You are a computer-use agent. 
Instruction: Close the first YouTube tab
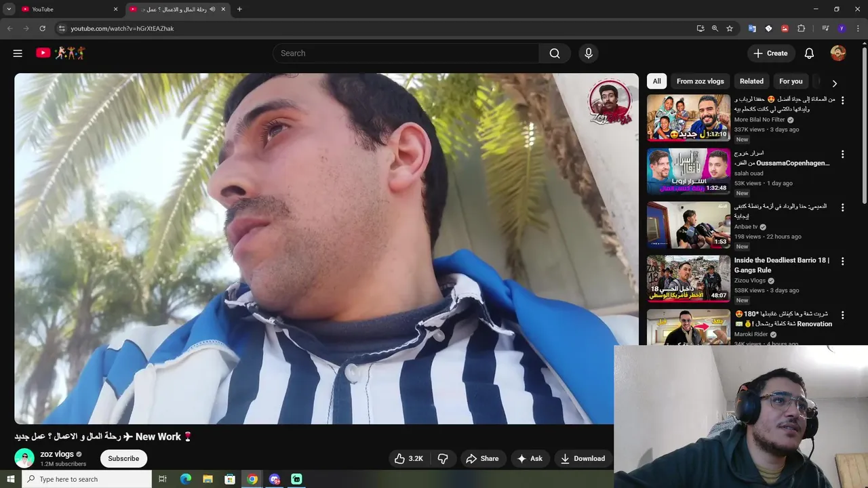(x=115, y=9)
